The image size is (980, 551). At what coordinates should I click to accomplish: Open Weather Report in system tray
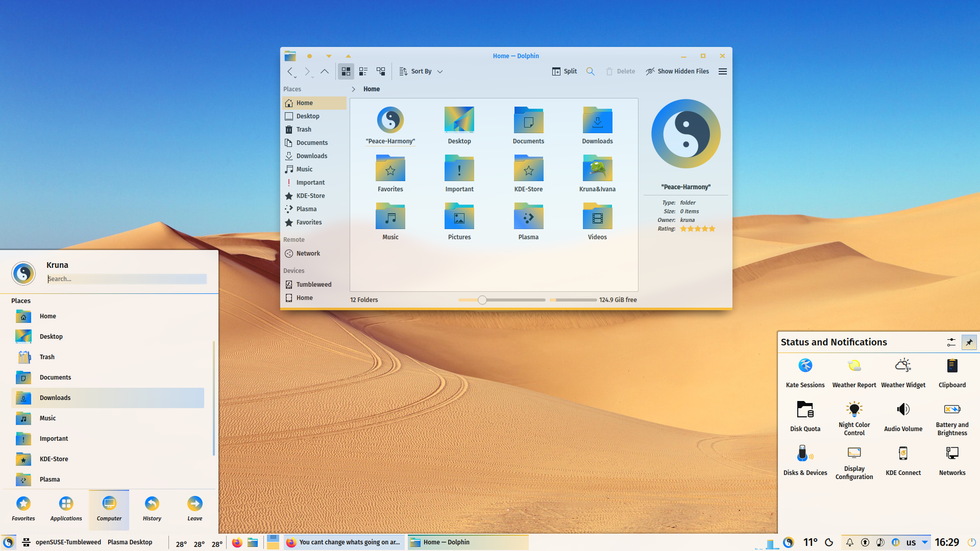click(x=854, y=373)
